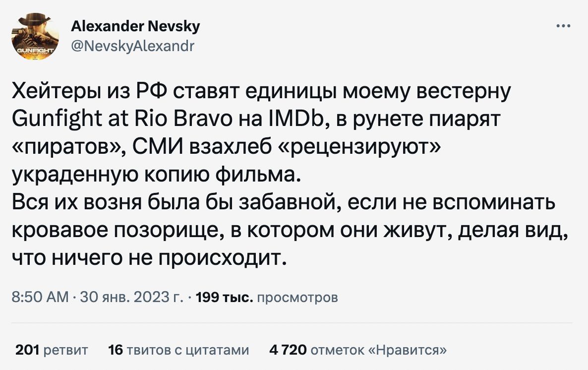Click the 199 тыс. views number
The width and height of the screenshot is (588, 370).
(225, 298)
